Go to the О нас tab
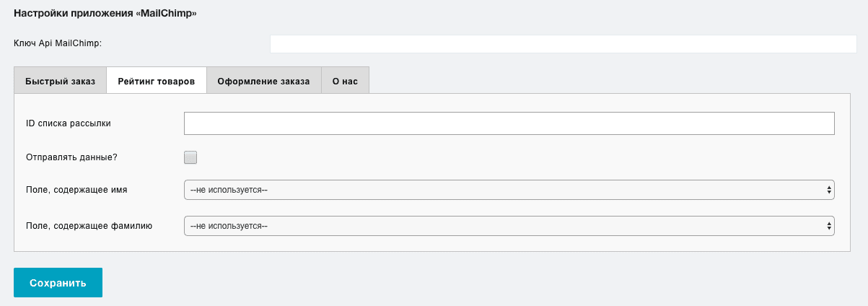 click(345, 81)
